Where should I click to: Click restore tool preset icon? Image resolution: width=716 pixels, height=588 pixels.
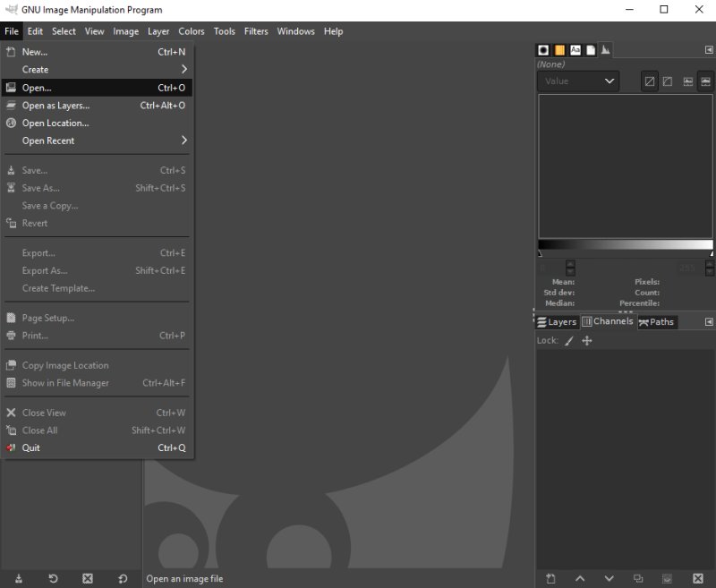[x=53, y=578]
